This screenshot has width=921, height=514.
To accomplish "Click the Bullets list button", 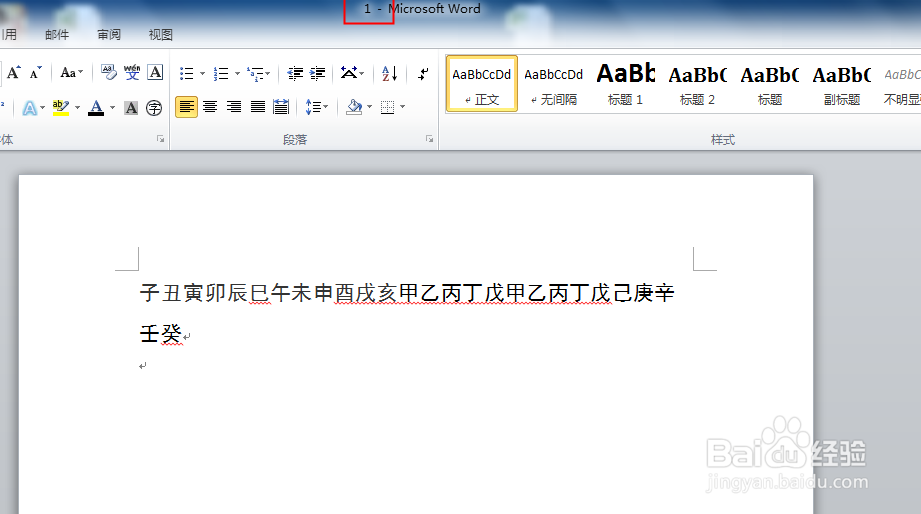I will point(187,73).
